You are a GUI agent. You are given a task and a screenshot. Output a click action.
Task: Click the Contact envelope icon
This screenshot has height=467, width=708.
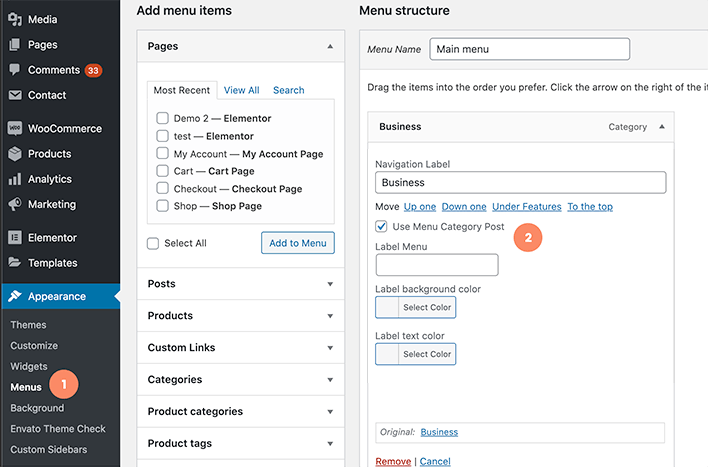point(15,95)
